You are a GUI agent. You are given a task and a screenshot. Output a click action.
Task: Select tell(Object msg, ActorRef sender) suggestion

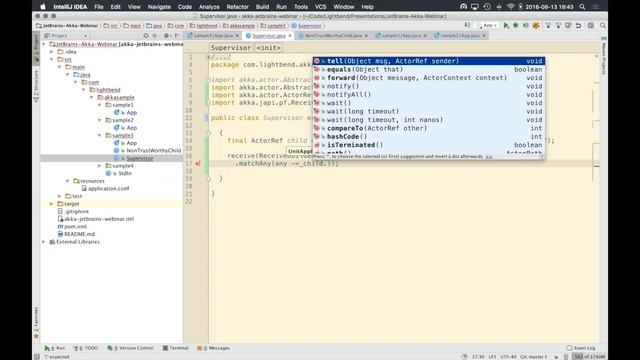click(429, 61)
